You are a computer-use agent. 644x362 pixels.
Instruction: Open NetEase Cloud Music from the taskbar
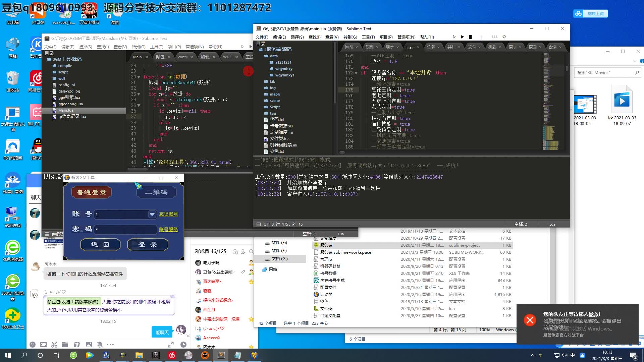coord(172,355)
